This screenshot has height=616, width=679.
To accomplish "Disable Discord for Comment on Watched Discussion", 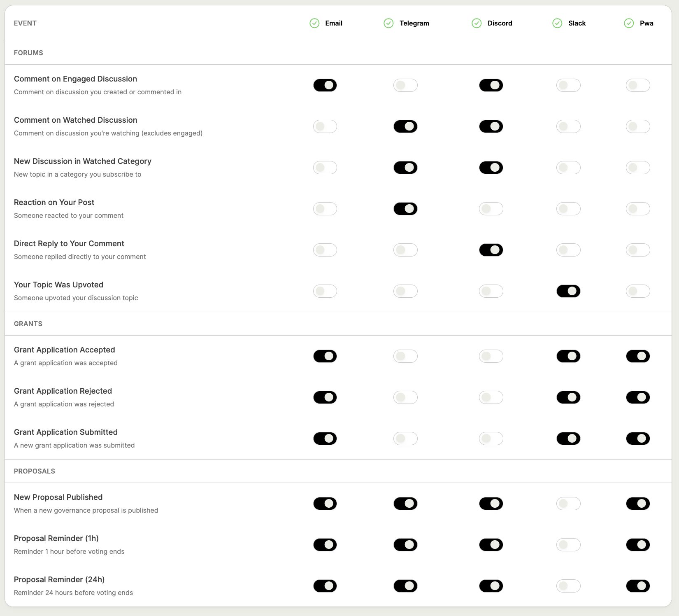I will tap(491, 126).
